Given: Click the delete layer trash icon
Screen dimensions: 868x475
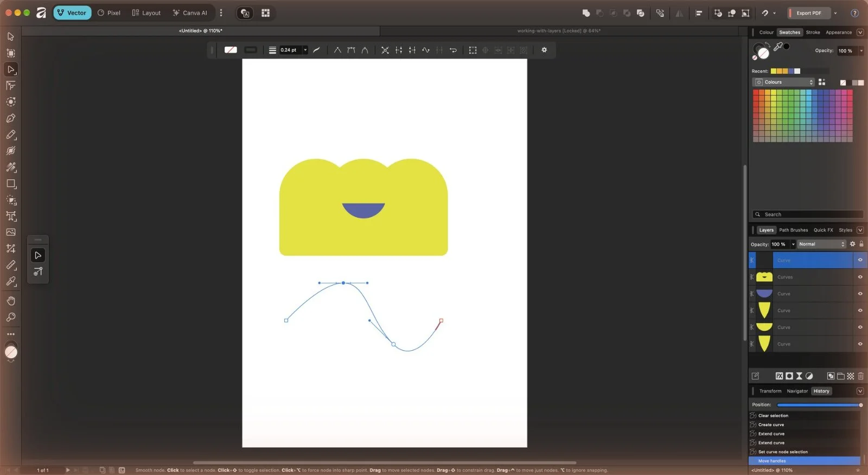Looking at the screenshot, I should tap(860, 376).
